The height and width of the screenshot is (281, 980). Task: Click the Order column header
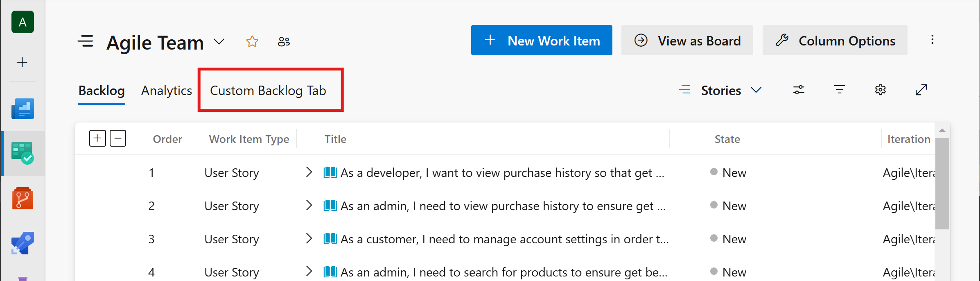[x=167, y=139]
